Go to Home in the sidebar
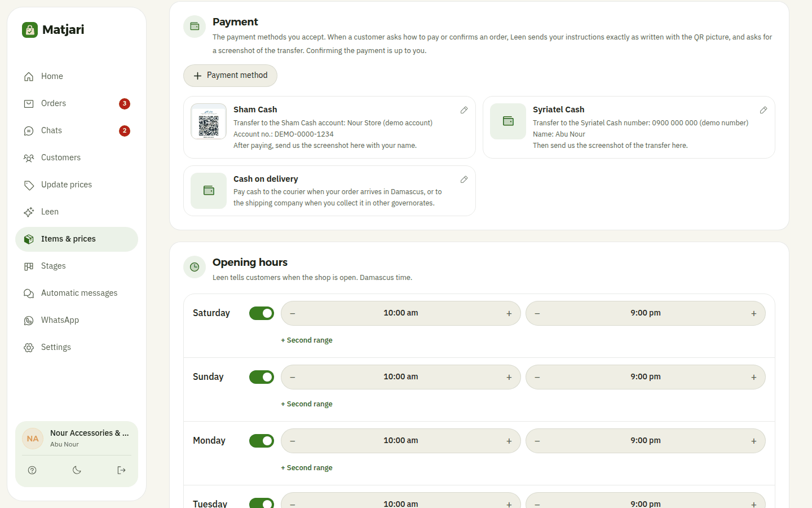Image resolution: width=812 pixels, height=508 pixels. (x=77, y=76)
